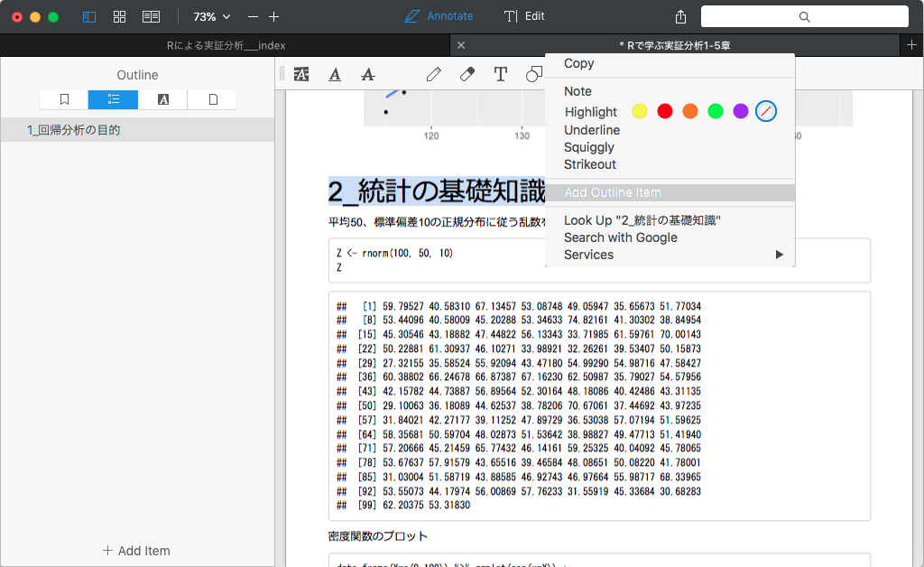Screen dimensions: 924x567
Task: Pick the green highlight color swatch
Action: [716, 111]
